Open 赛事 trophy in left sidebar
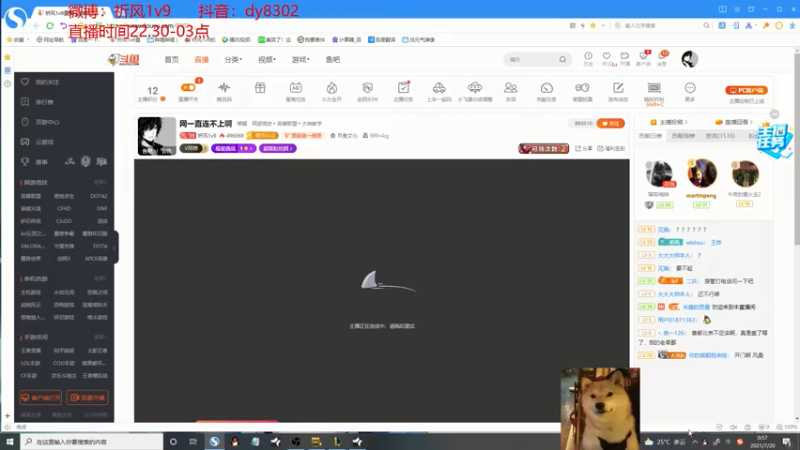The height and width of the screenshot is (450, 800). [x=35, y=162]
